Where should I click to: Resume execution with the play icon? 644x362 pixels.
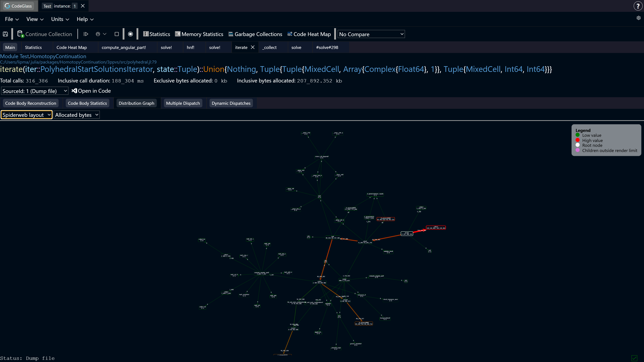86,34
